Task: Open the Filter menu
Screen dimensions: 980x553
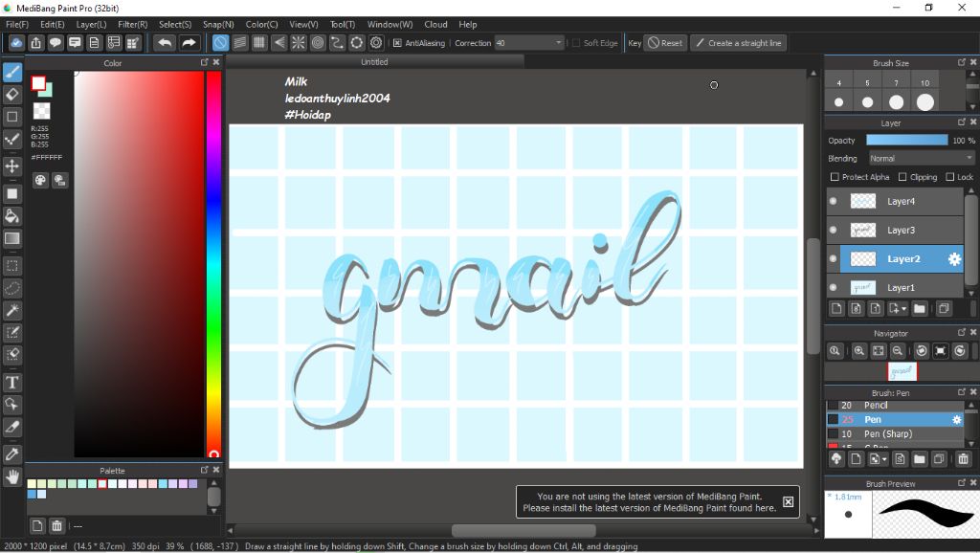Action: [x=132, y=24]
